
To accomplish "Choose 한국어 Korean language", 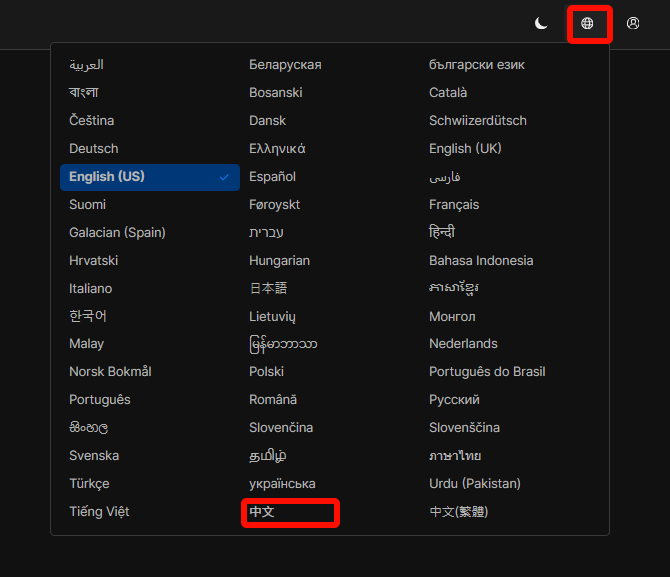I will [88, 316].
